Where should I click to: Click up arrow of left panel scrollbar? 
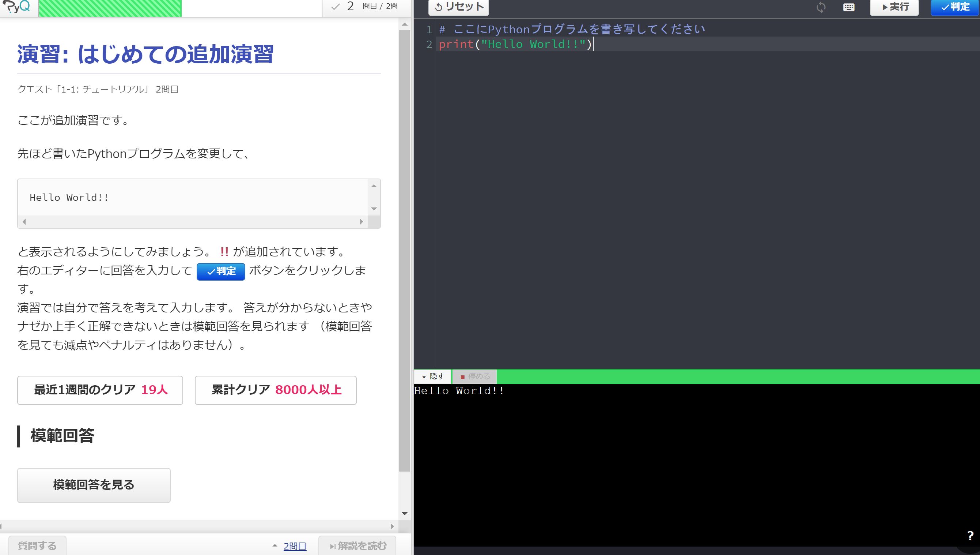coord(405,25)
